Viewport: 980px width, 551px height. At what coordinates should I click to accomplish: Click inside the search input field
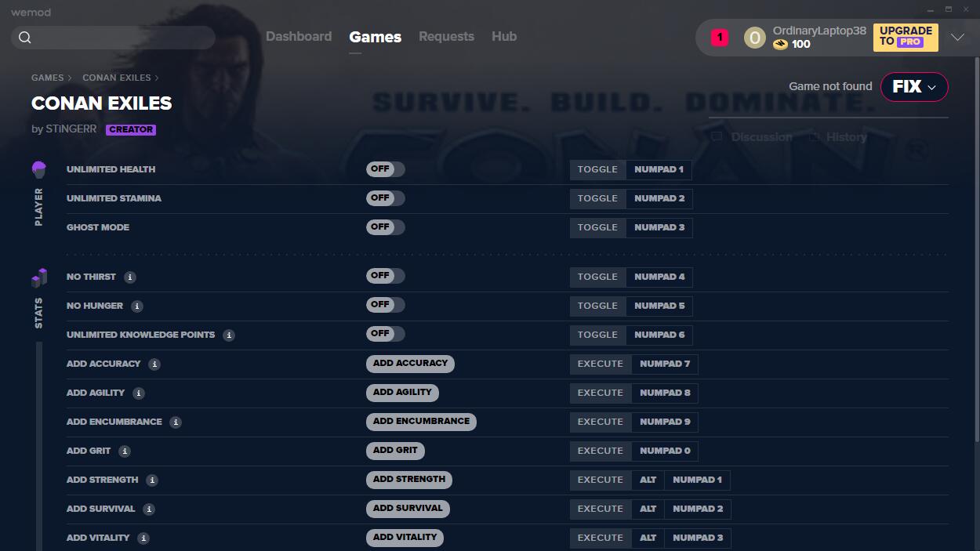click(x=114, y=38)
